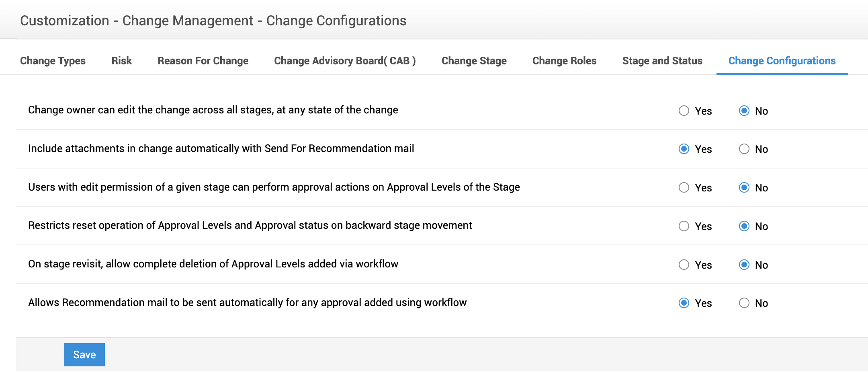Viewport: 868px width, 374px height.
Task: Choose Yes for restricting reset on backward movement
Action: tap(684, 226)
